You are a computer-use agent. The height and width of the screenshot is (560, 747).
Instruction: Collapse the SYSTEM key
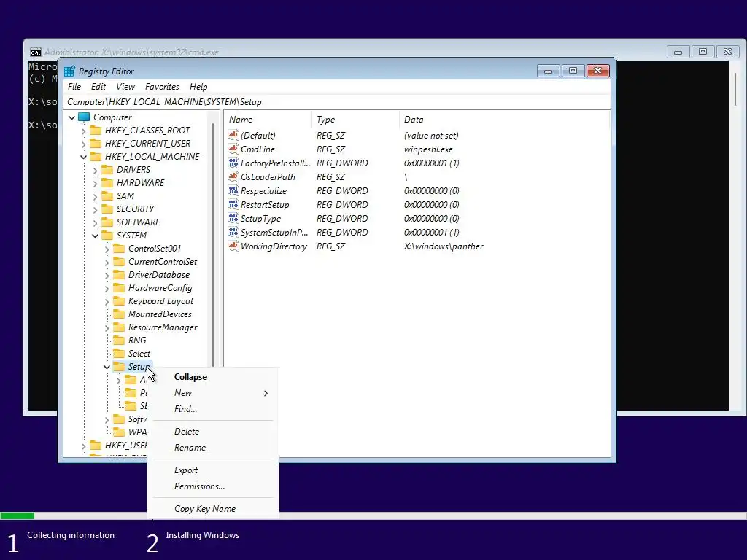tap(96, 236)
